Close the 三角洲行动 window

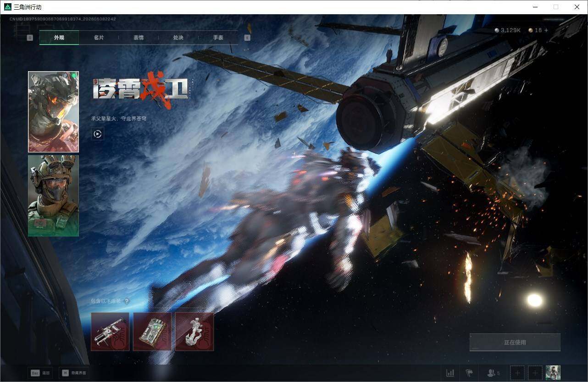coord(577,7)
